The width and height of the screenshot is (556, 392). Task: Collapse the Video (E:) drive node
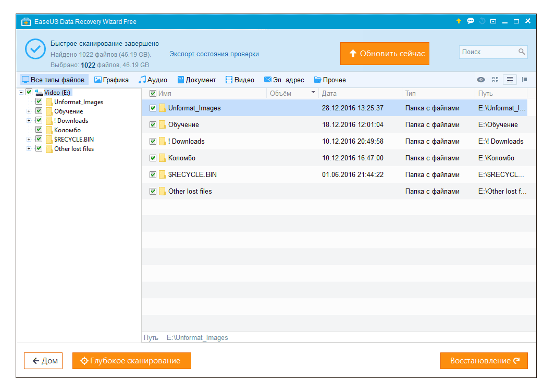pos(21,92)
